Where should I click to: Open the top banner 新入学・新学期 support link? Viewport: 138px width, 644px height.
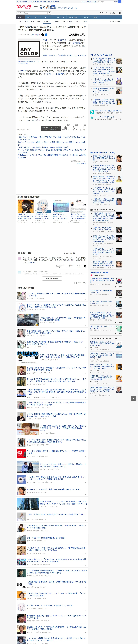(38, 2)
